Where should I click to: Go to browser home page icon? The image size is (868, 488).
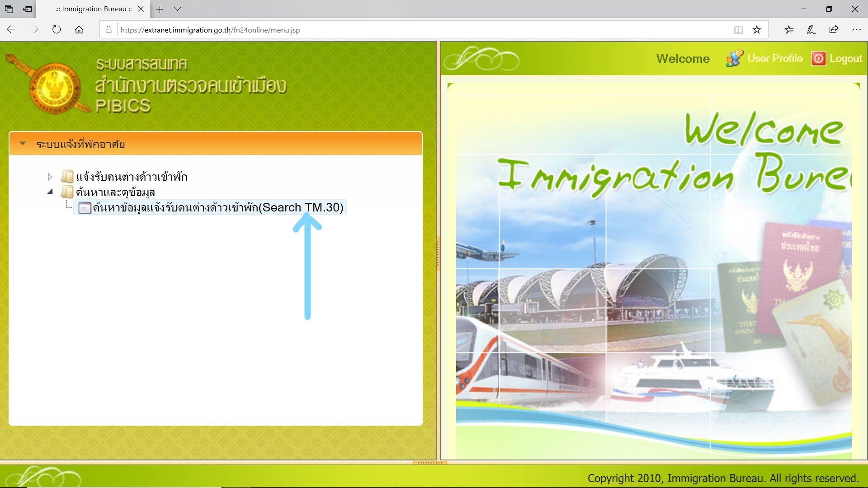(x=79, y=30)
